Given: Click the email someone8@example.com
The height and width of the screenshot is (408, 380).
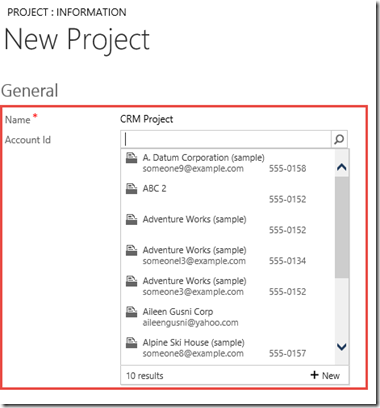Looking at the screenshot, I should tap(193, 353).
